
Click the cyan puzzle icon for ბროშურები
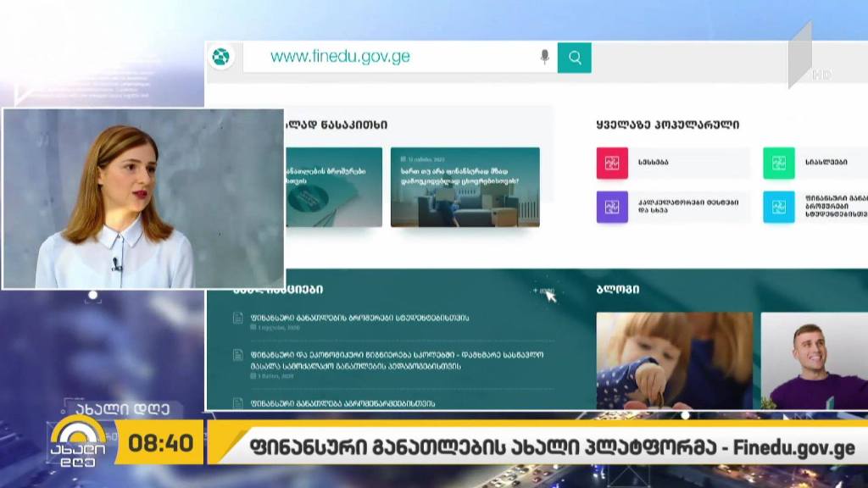pyautogui.click(x=778, y=207)
